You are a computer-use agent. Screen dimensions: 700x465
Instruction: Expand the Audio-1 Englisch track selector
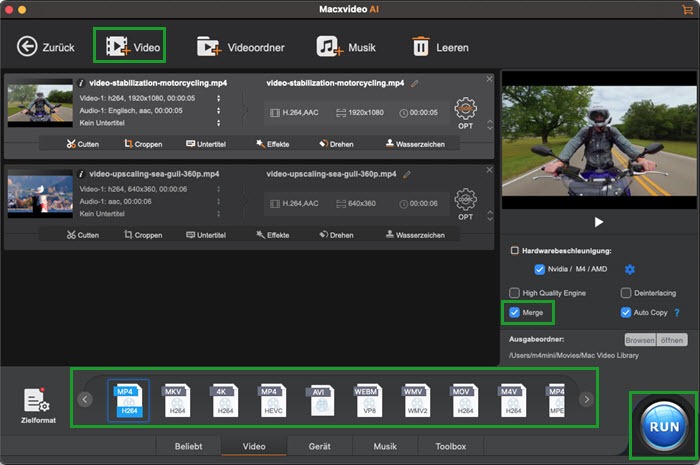pyautogui.click(x=218, y=111)
